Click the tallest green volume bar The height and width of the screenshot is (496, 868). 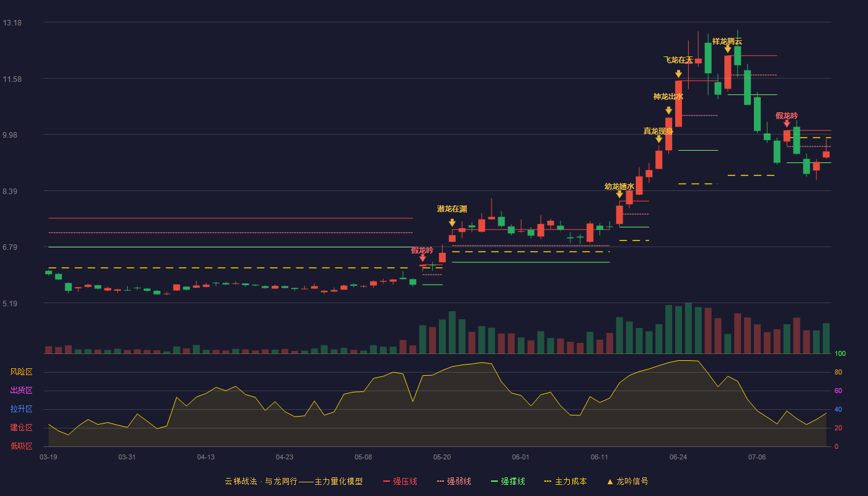coord(688,328)
